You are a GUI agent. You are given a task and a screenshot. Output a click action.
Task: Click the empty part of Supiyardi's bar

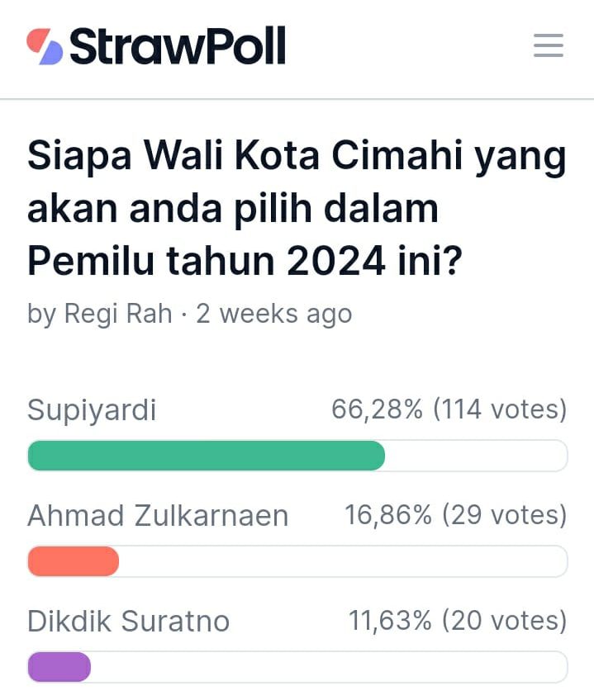click(x=476, y=456)
